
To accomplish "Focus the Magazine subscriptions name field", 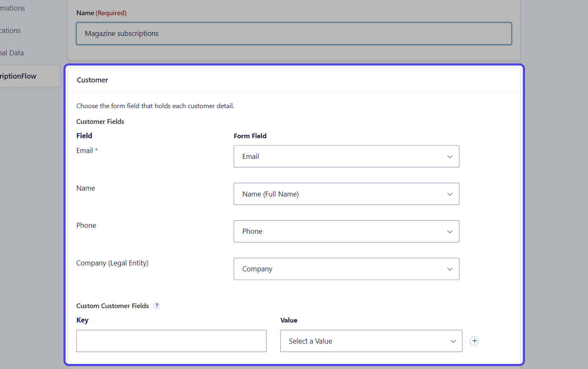I will coord(294,33).
